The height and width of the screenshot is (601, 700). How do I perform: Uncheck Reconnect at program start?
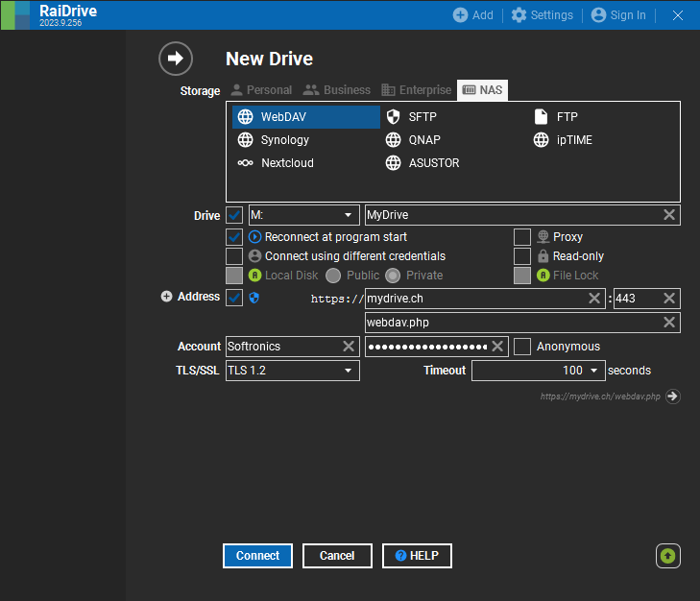(x=234, y=237)
